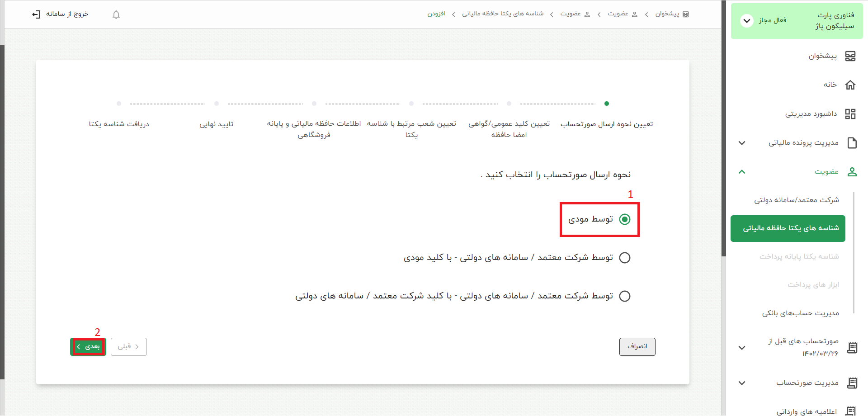The width and height of the screenshot is (868, 416).
Task: Click the logout icon next to خروج از سامانه
Action: (x=36, y=14)
